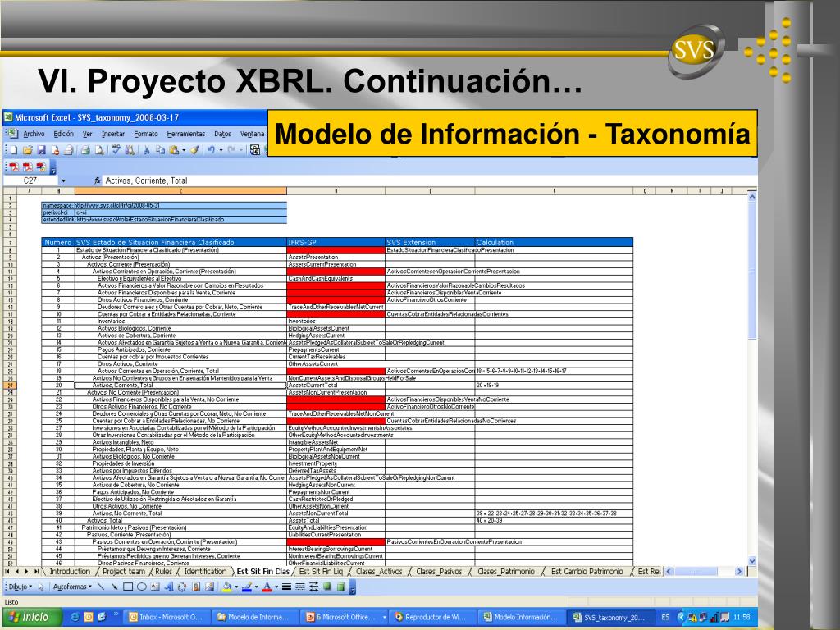840x630 pixels.
Task: Switch to the Identification sheet tab
Action: (x=205, y=572)
